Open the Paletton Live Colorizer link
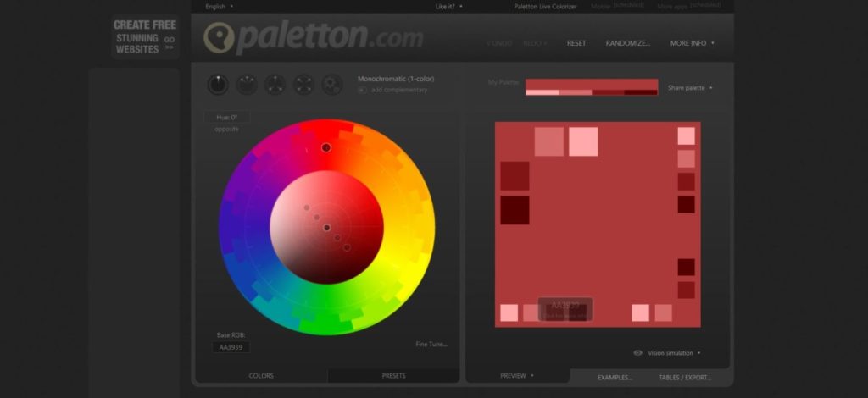This screenshot has height=398, width=868. tap(545, 7)
